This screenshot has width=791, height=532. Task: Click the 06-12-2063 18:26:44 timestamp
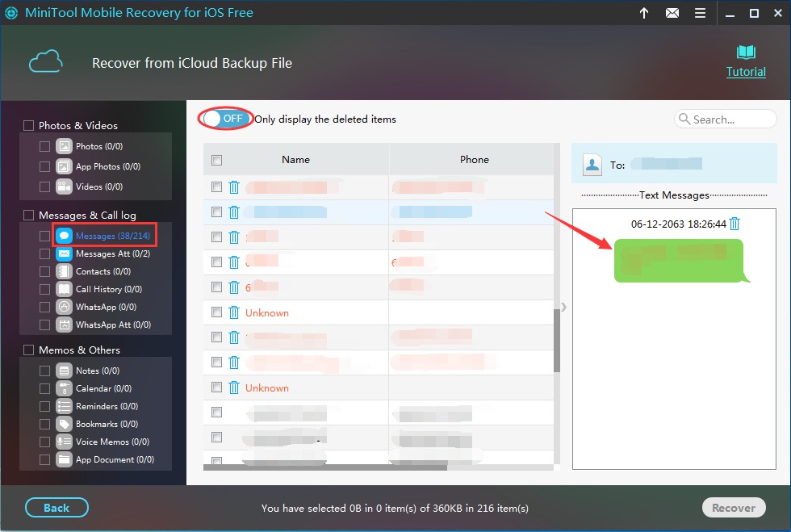679,224
